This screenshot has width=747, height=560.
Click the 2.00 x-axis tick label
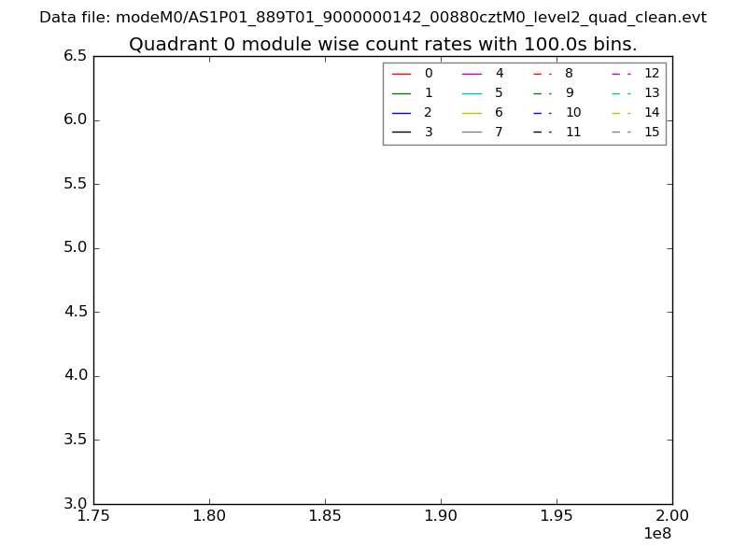coord(672,516)
